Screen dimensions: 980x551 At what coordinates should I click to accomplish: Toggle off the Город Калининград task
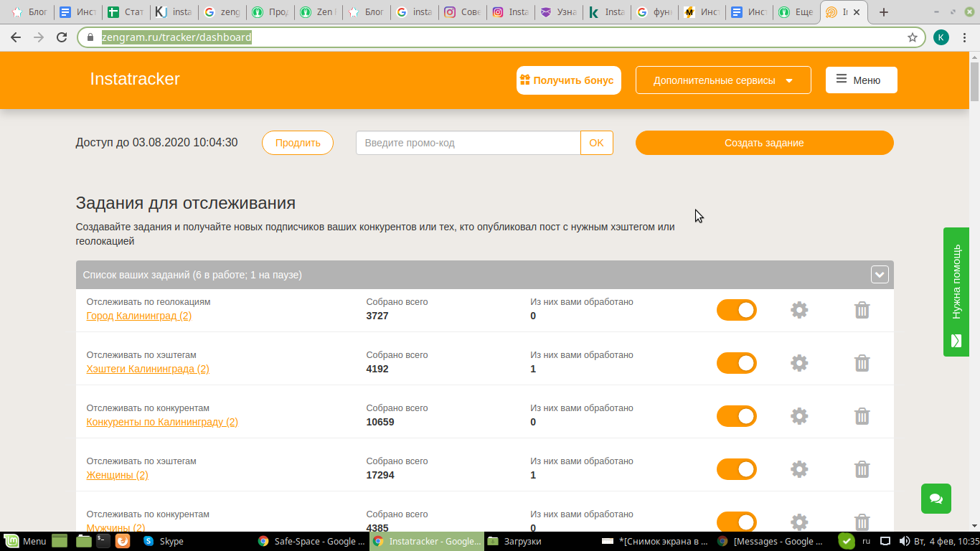point(737,310)
